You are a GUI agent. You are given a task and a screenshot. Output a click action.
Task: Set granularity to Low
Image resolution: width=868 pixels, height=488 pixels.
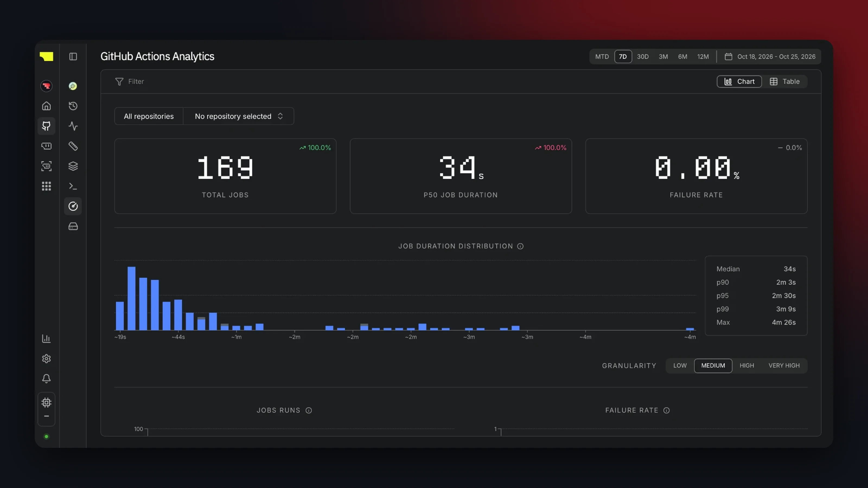pyautogui.click(x=680, y=365)
